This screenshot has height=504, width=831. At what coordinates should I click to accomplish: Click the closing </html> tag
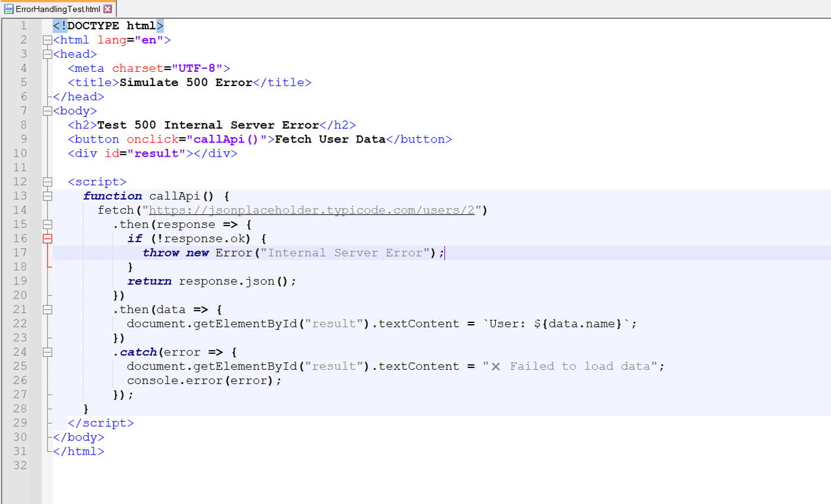click(79, 451)
